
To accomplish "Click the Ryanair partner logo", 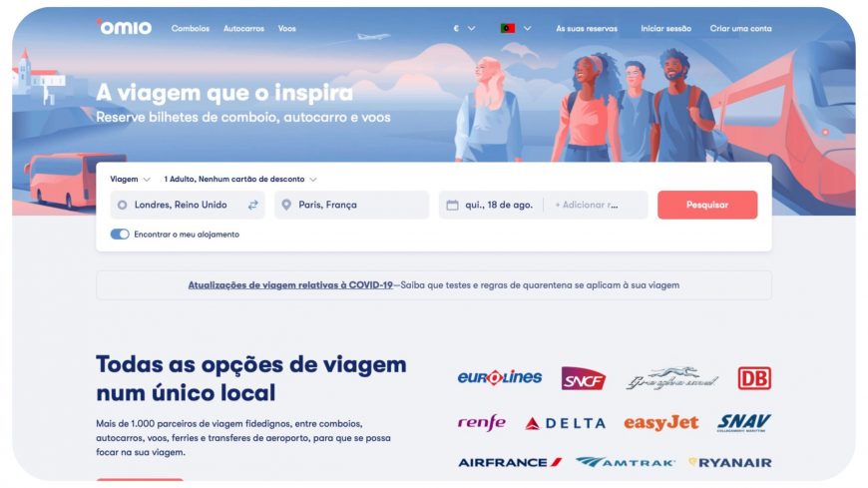I will click(729, 462).
